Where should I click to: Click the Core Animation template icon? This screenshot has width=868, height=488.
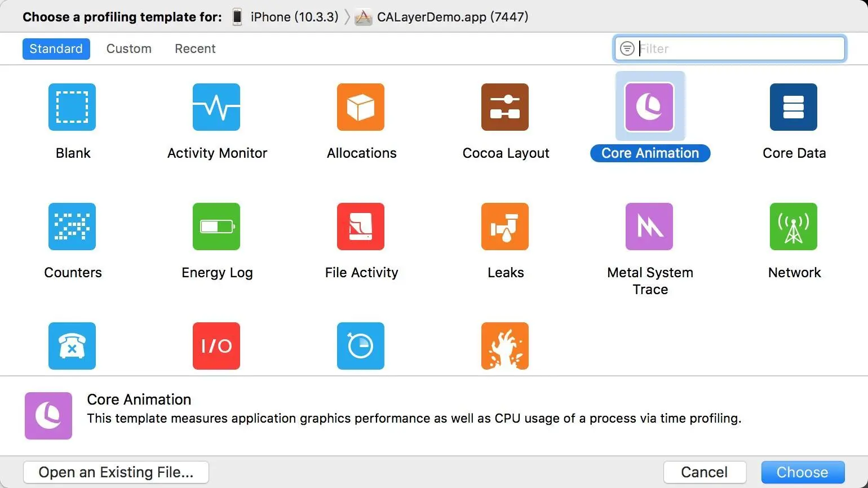(649, 107)
